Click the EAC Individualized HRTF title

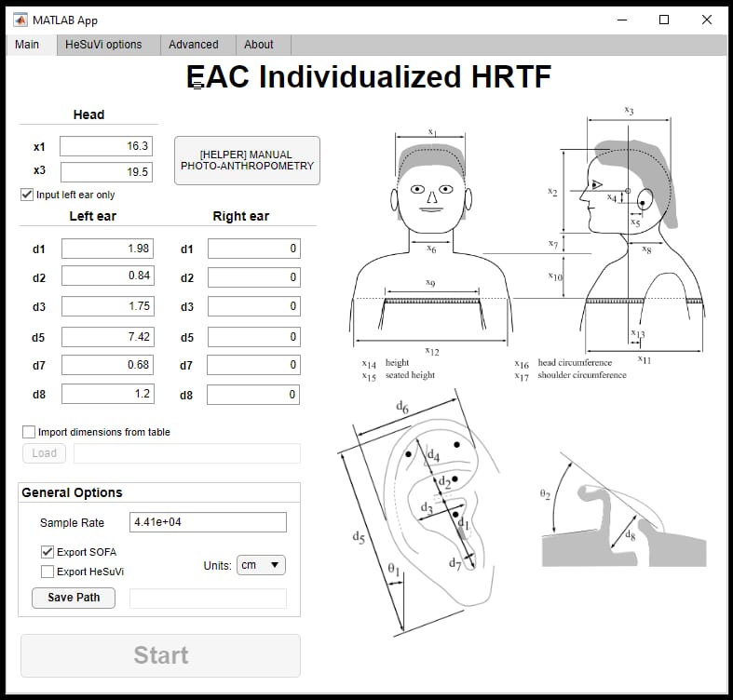pyautogui.click(x=369, y=76)
